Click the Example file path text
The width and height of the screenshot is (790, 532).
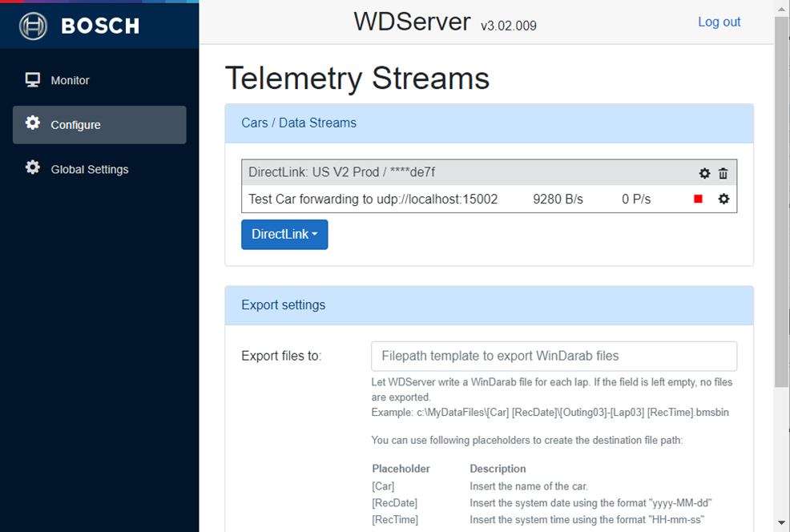pos(550,412)
